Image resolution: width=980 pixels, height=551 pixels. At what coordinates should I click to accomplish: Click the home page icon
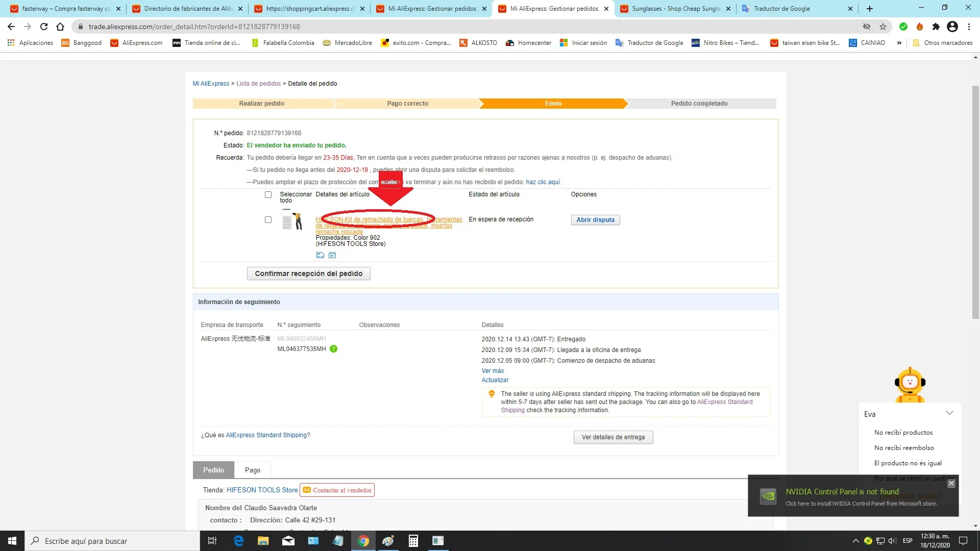click(60, 27)
